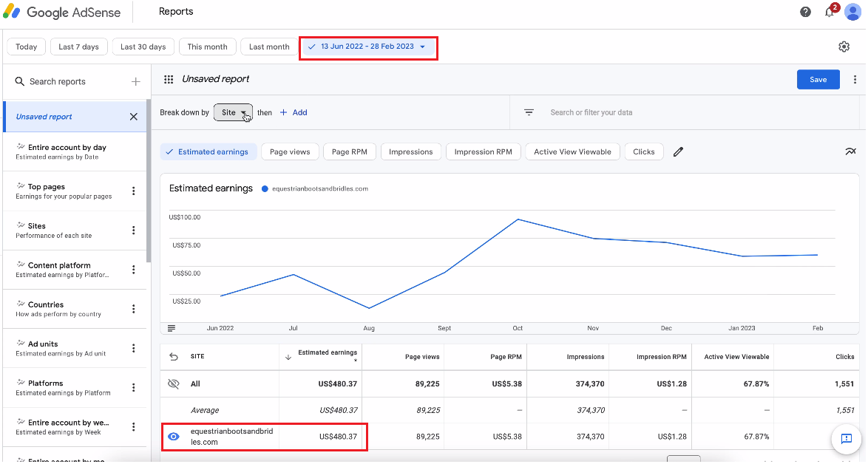Toggle the Impression RPM metric chip

[x=484, y=152]
